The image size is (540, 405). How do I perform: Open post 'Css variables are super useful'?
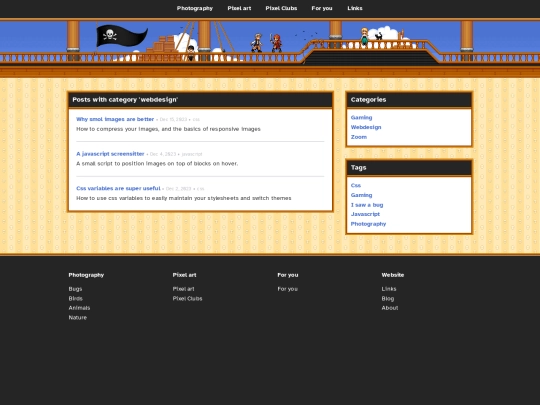[x=118, y=188]
